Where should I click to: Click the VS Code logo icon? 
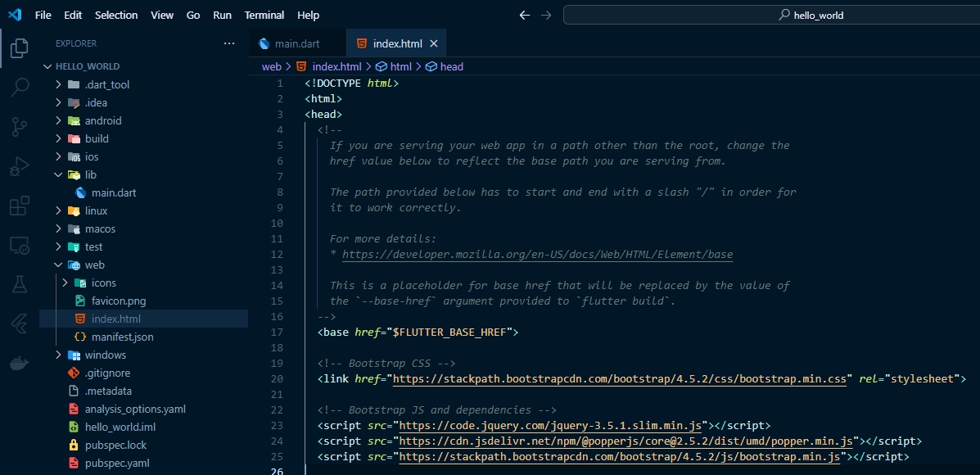pyautogui.click(x=15, y=15)
